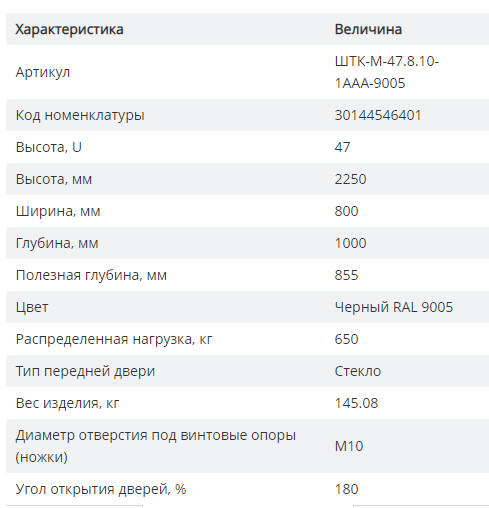Viewport: 489px width, 508px height.
Task: Click the Цвет row label
Action: [32, 307]
